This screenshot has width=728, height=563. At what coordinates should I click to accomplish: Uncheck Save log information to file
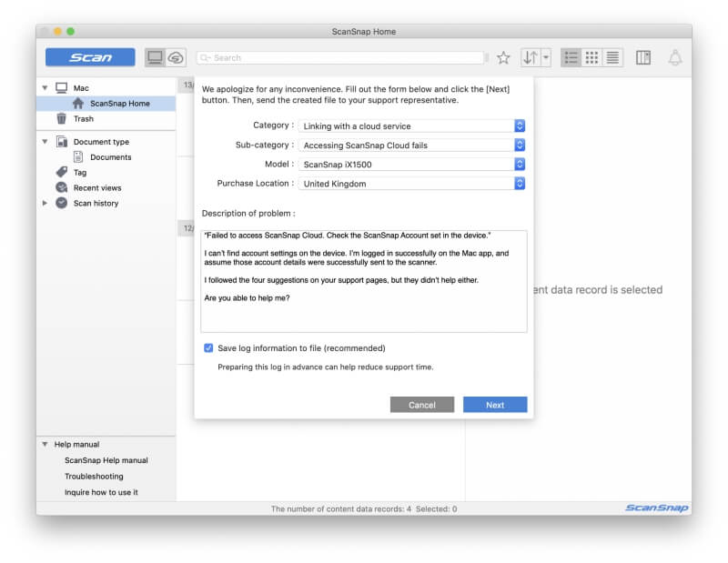click(x=208, y=348)
